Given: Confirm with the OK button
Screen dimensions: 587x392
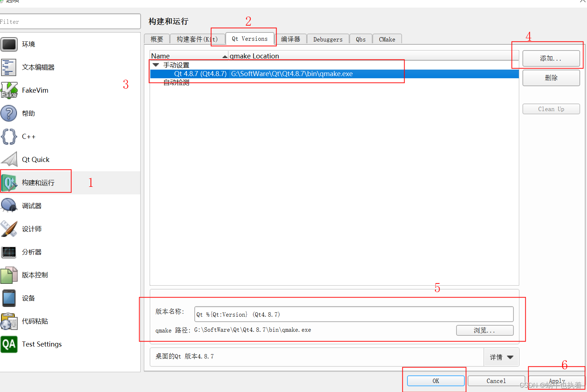Looking at the screenshot, I should point(436,381).
